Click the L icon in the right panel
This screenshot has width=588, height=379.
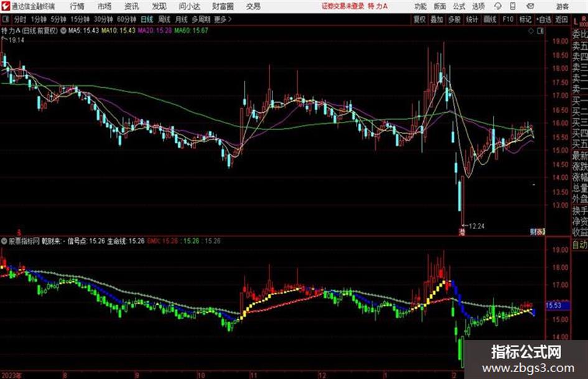pos(576,22)
